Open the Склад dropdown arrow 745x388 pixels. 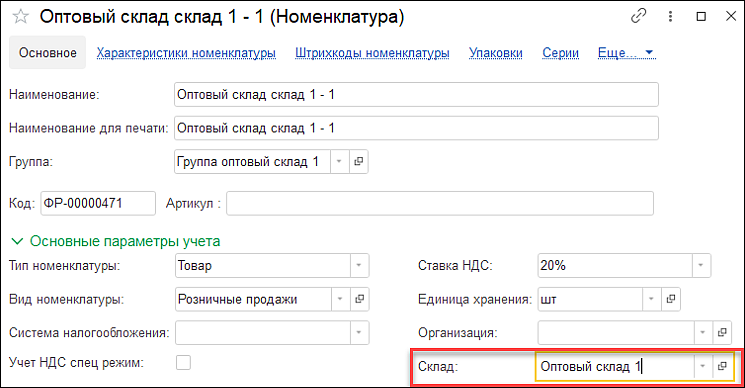point(703,366)
